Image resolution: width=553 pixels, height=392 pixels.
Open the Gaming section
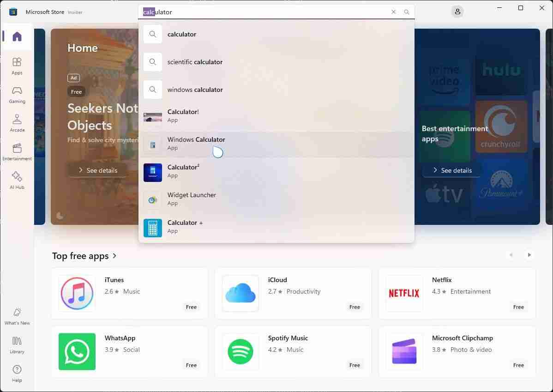pyautogui.click(x=17, y=95)
